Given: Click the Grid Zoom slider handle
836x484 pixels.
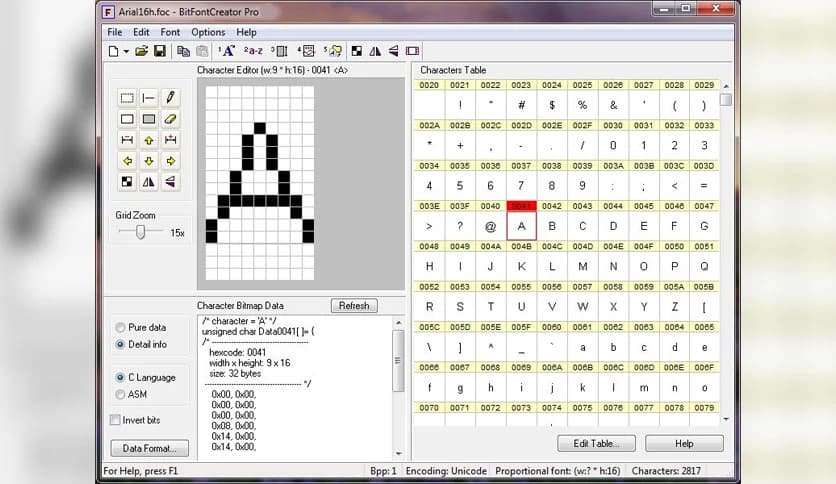Looking at the screenshot, I should 140,232.
